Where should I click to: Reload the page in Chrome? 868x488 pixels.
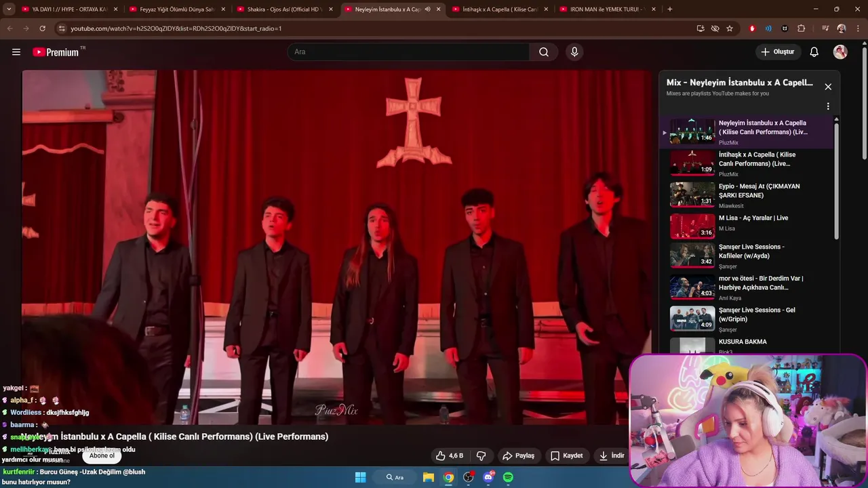[x=42, y=28]
